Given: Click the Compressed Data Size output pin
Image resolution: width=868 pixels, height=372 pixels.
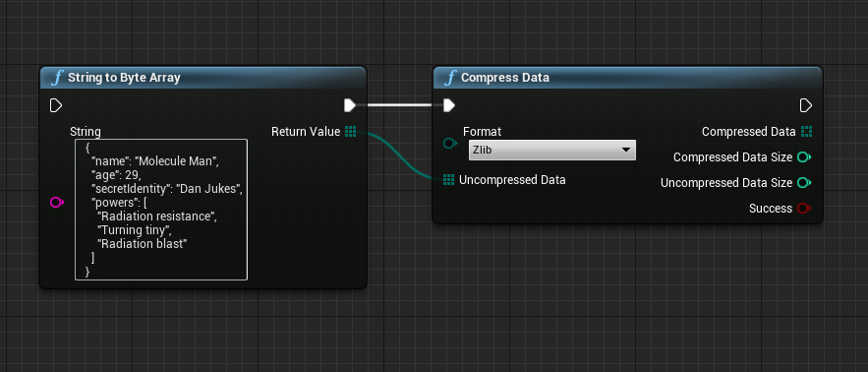Looking at the screenshot, I should [x=804, y=157].
